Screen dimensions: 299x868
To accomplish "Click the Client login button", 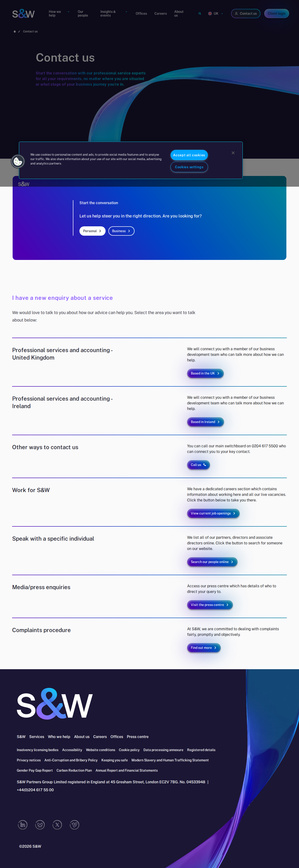I will tap(276, 14).
